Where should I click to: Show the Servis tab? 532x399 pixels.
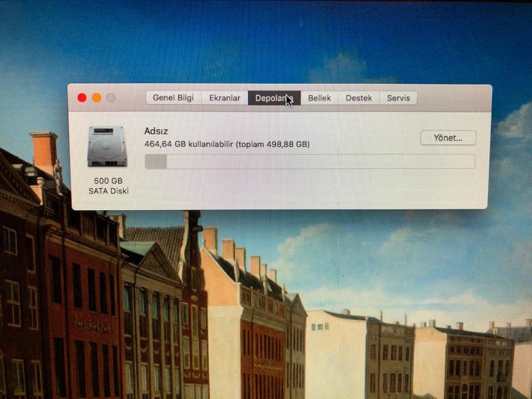click(398, 98)
